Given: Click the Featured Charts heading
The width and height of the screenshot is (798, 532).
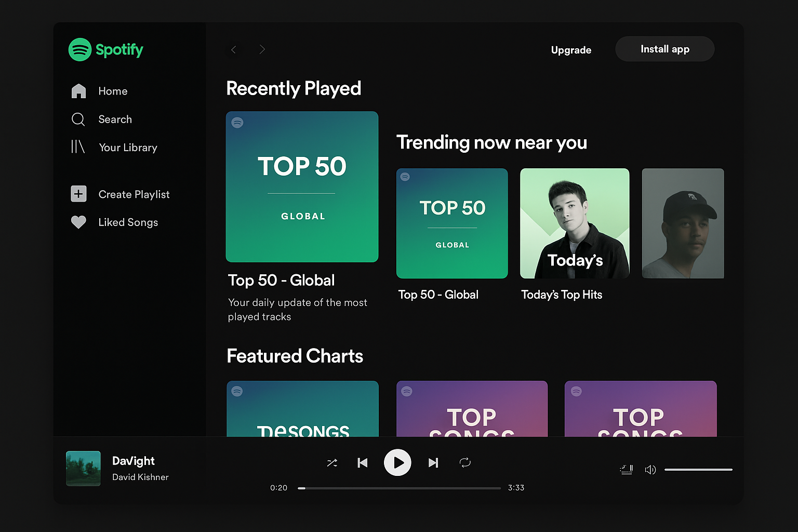Looking at the screenshot, I should 295,356.
